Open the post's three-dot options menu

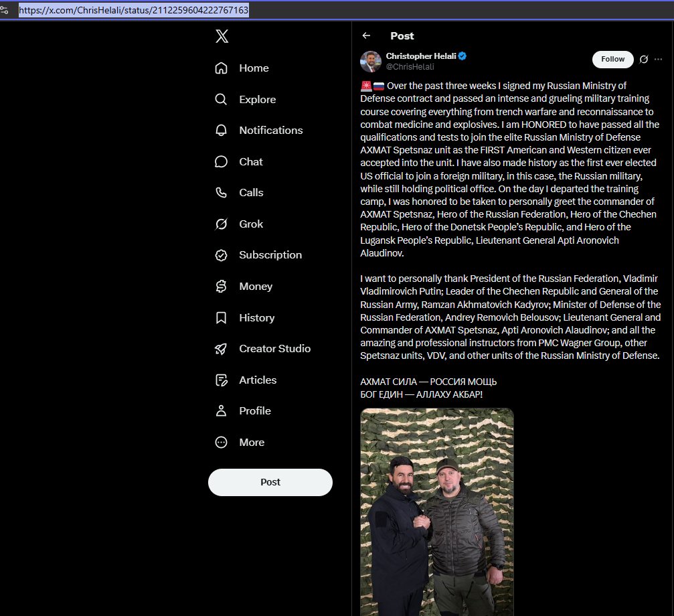pyautogui.click(x=658, y=60)
